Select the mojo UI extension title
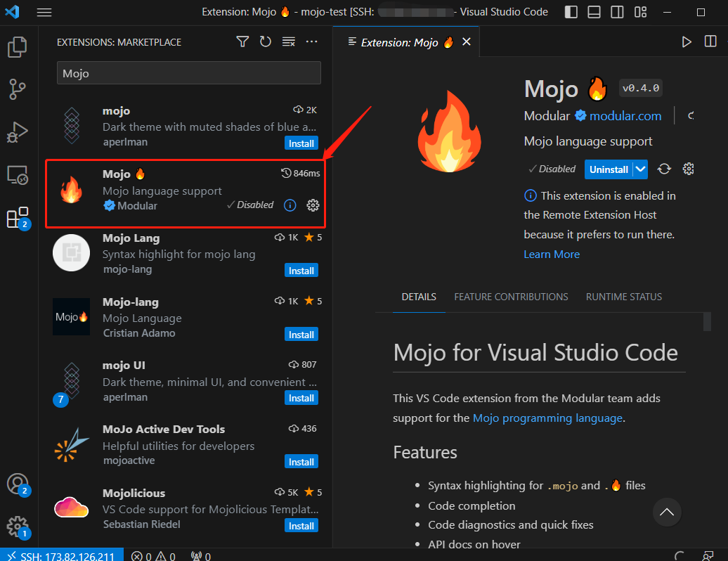Viewport: 728px width, 561px height. click(124, 366)
